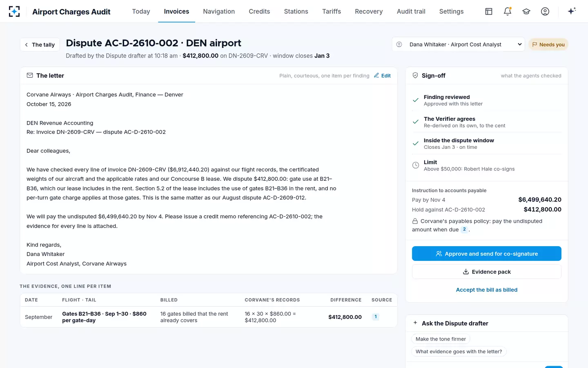Viewport: 588px width, 368px height.
Task: Click the shield icon beside Sign-off
Action: coord(415,75)
